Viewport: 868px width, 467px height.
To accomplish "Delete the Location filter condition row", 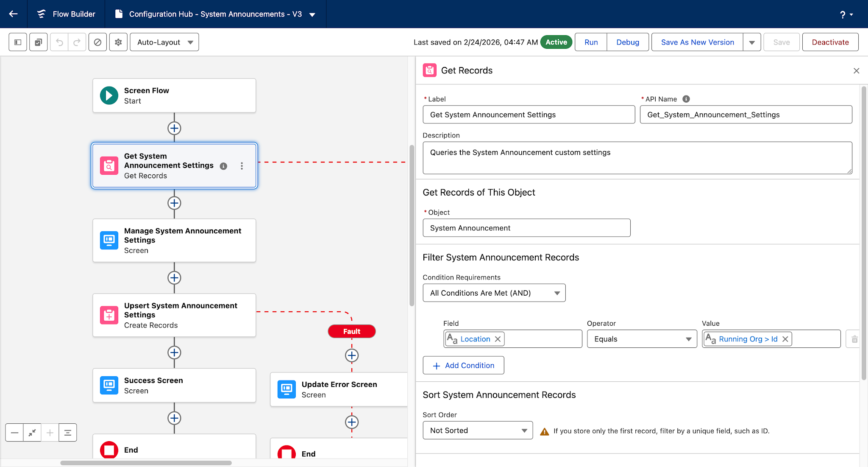I will click(x=855, y=339).
